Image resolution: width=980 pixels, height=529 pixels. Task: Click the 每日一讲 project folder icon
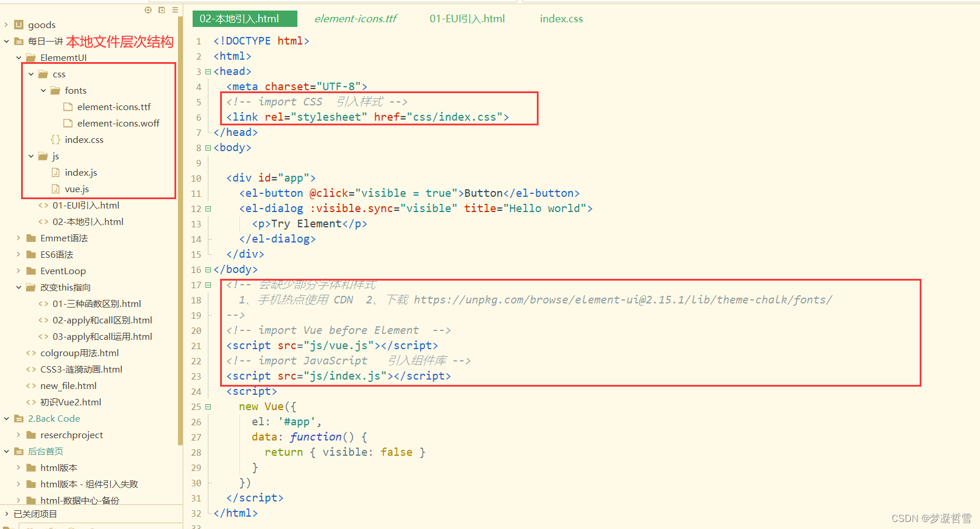point(19,41)
